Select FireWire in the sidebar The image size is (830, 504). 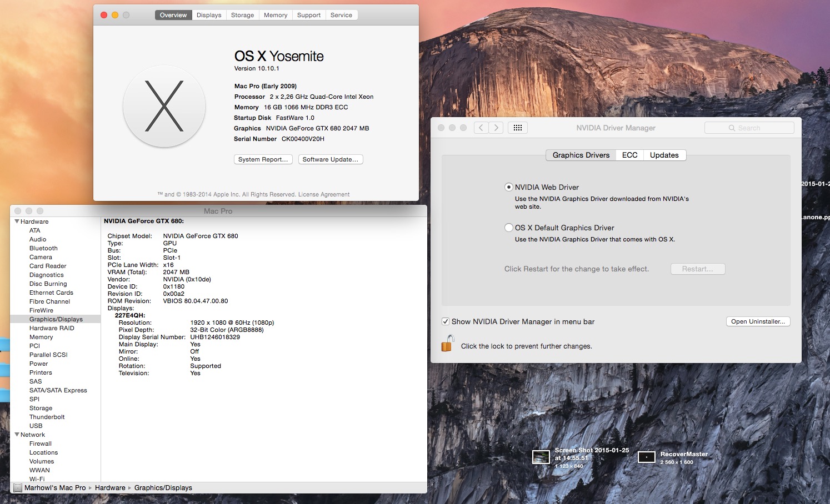tap(42, 310)
